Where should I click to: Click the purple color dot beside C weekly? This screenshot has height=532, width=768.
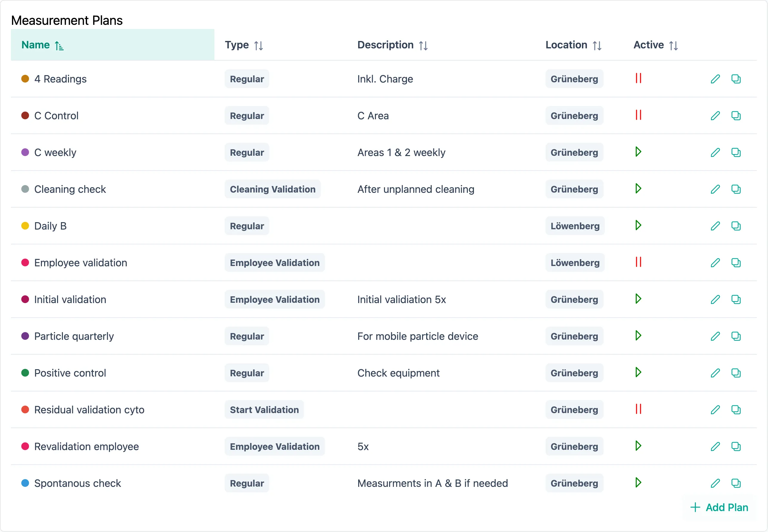25,152
